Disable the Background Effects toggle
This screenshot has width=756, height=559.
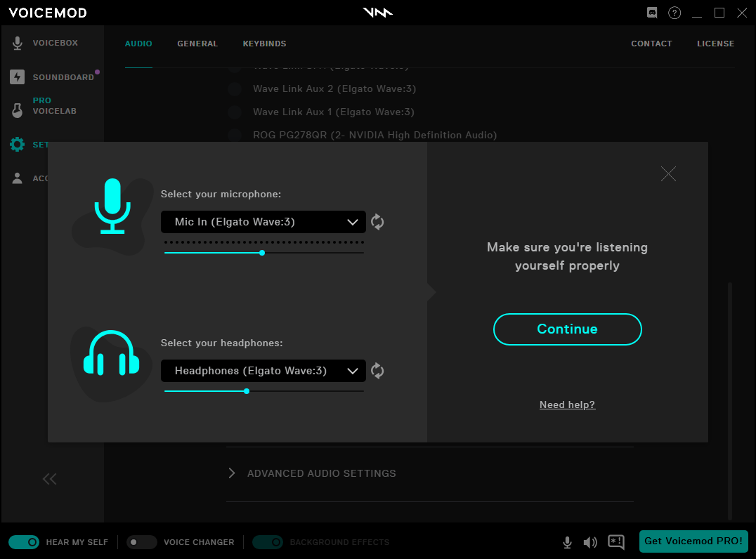(268, 542)
